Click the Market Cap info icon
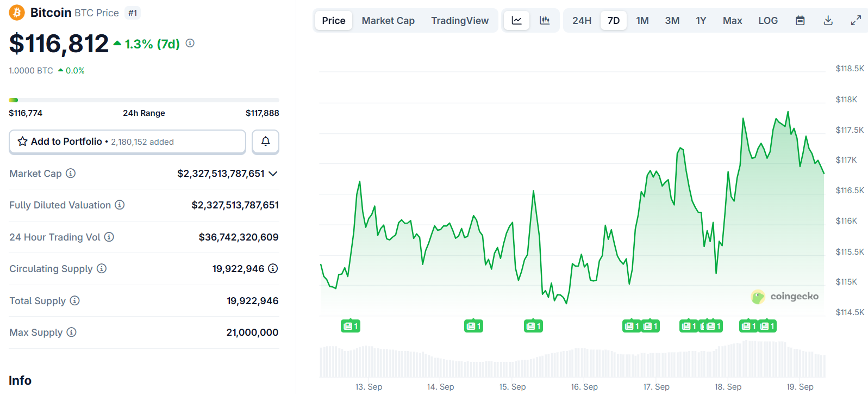 point(71,173)
